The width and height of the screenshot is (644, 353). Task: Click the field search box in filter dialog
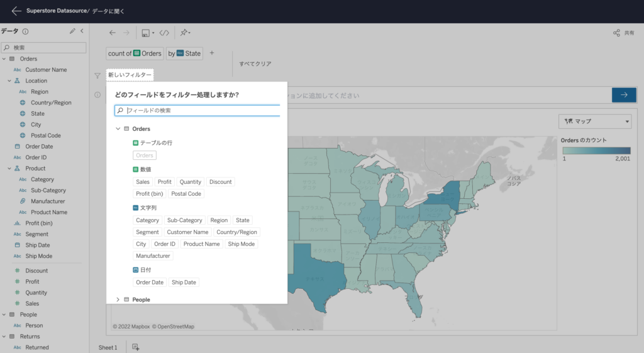(x=201, y=110)
